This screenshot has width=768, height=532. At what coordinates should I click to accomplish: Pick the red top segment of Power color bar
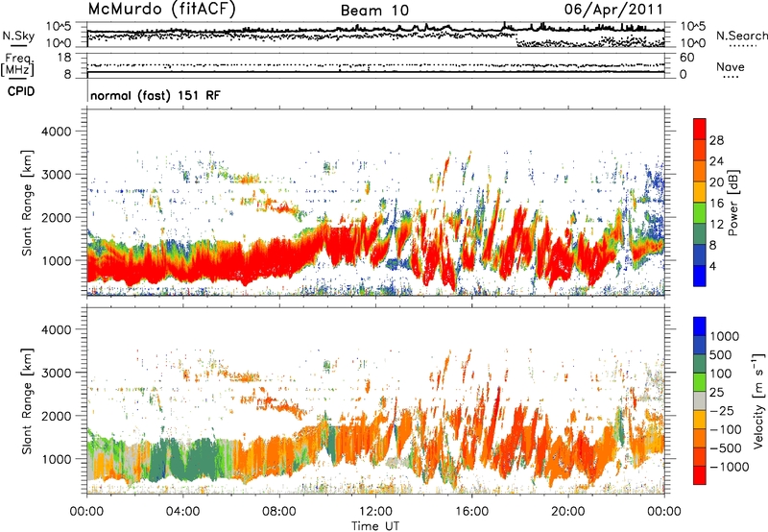pyautogui.click(x=700, y=130)
